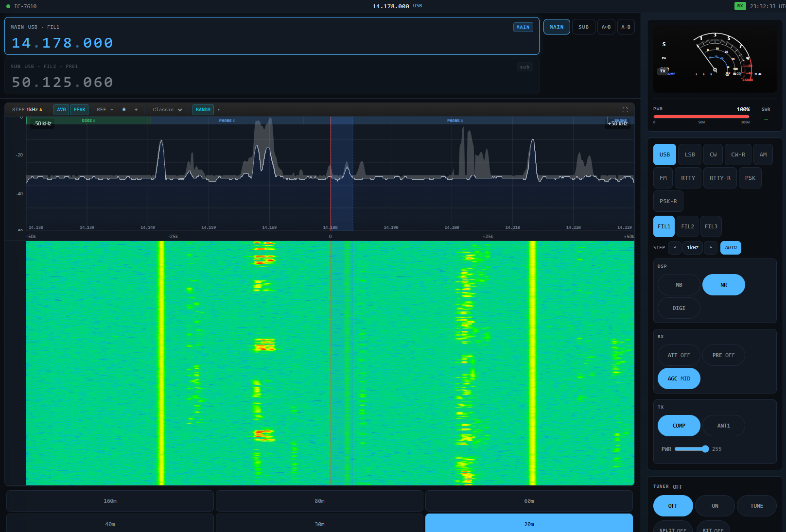
Task: Click the A⇔B swap VFO button
Action: click(x=606, y=27)
